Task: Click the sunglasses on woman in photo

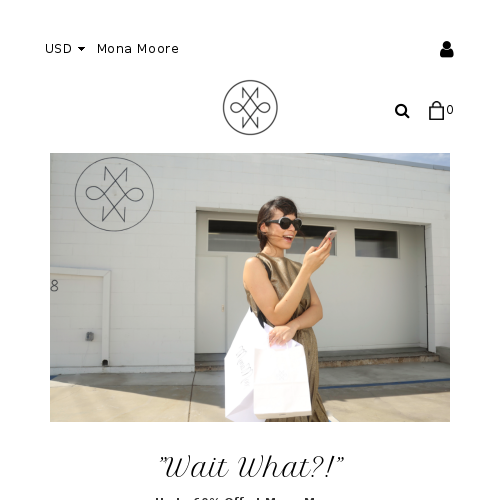Action: (284, 223)
